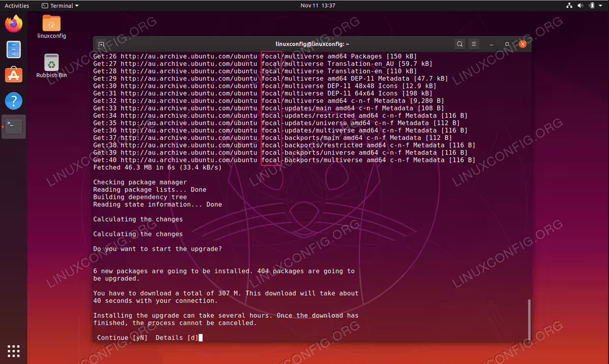Viewport: 609px width, 364px height.
Task: Open Firefox from the dock
Action: click(14, 23)
